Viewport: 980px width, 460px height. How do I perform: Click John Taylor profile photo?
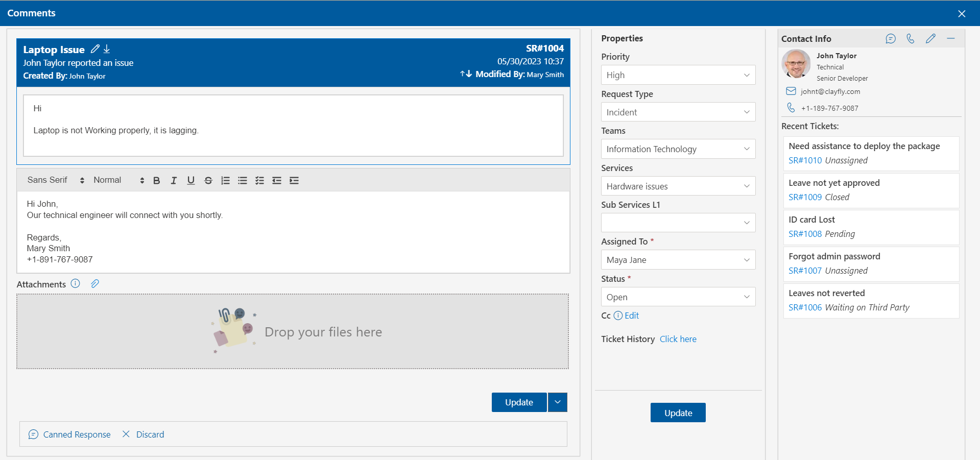[796, 64]
